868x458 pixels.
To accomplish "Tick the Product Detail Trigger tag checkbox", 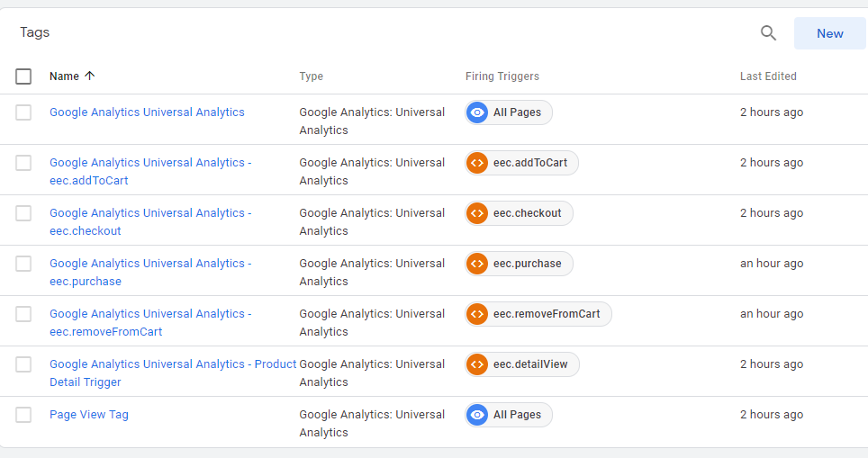I will click(23, 364).
